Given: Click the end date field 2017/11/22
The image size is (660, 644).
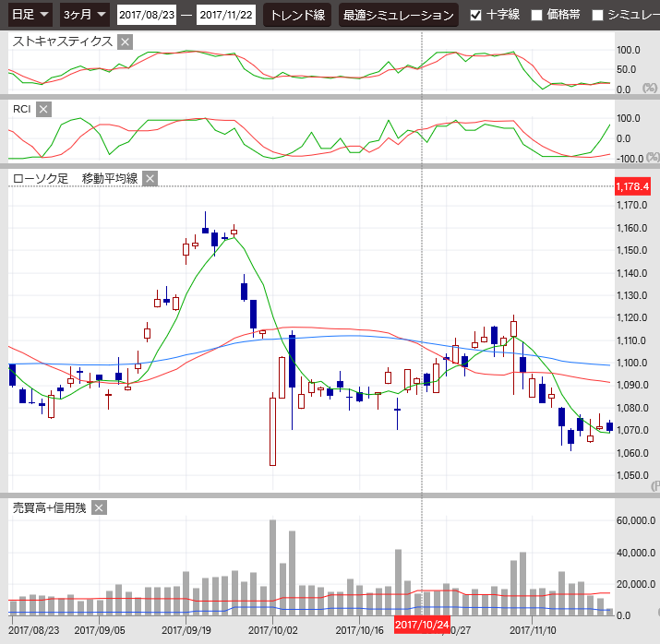Looking at the screenshot, I should click(226, 15).
